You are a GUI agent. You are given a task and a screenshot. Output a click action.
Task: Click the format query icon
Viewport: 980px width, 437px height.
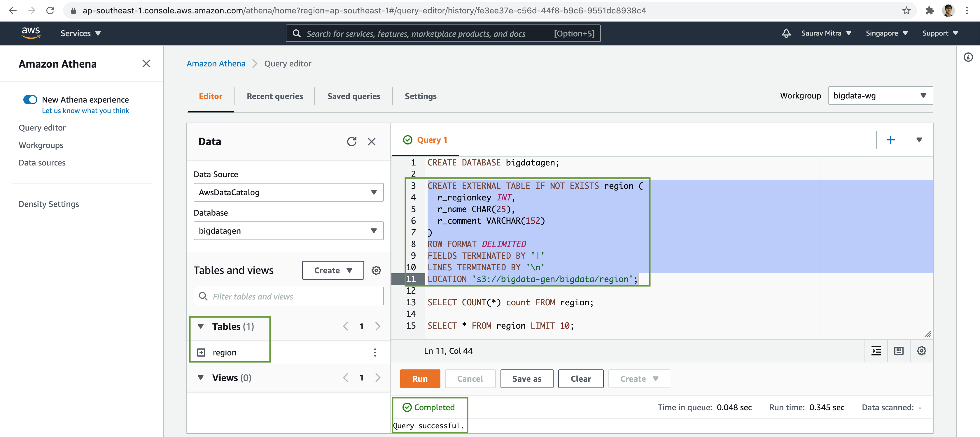[x=876, y=351]
